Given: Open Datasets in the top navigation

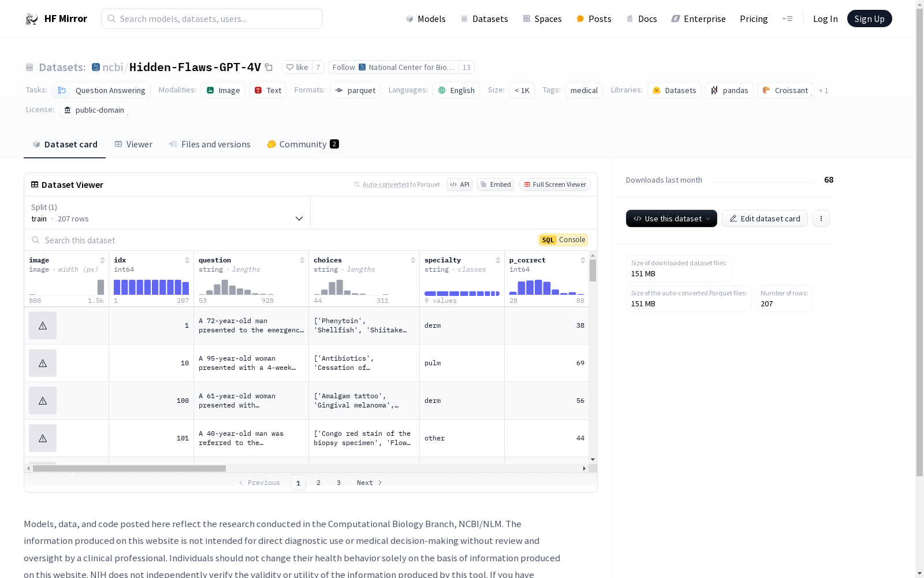Looking at the screenshot, I should [x=484, y=18].
